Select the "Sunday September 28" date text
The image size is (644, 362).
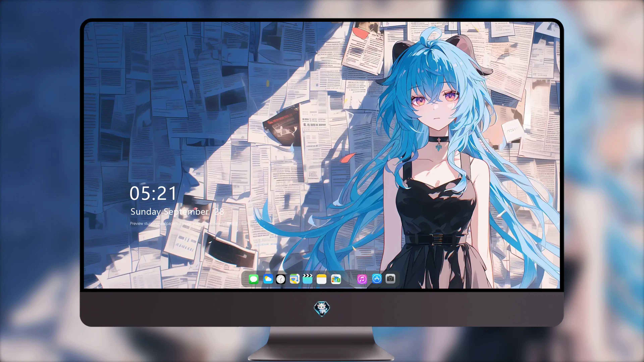177,212
